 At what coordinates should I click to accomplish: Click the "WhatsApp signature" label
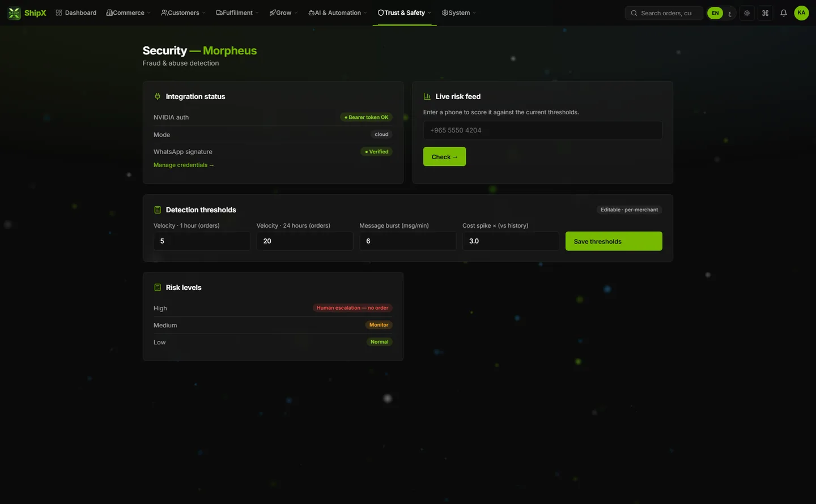[183, 152]
